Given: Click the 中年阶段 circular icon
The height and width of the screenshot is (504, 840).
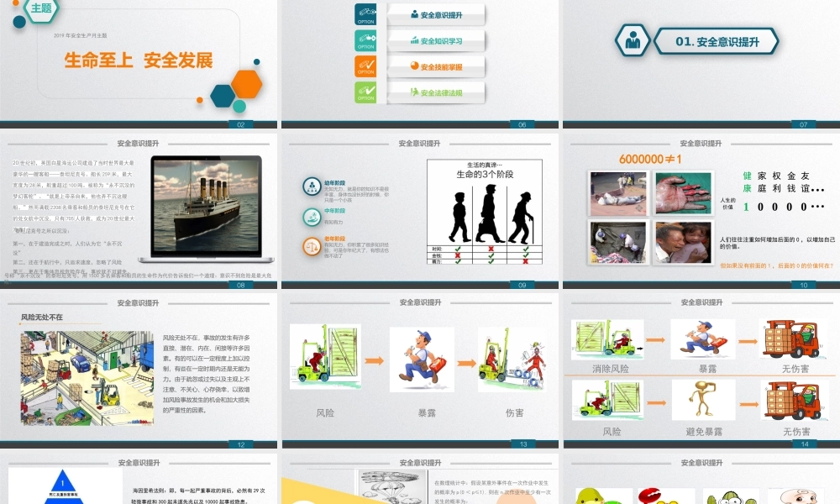Looking at the screenshot, I should coord(312,217).
